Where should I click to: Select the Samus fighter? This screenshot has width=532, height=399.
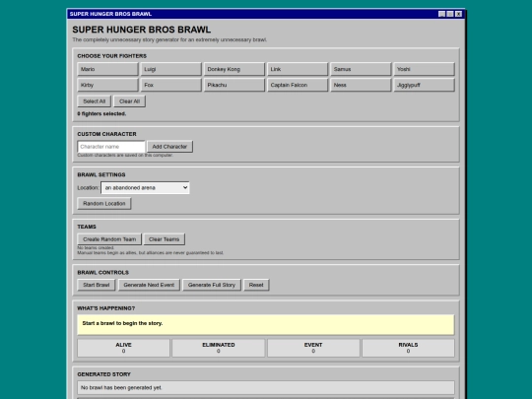(x=361, y=69)
